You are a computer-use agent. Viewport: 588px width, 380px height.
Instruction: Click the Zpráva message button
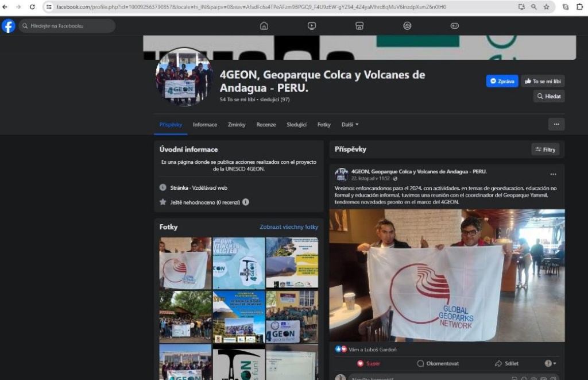point(502,81)
